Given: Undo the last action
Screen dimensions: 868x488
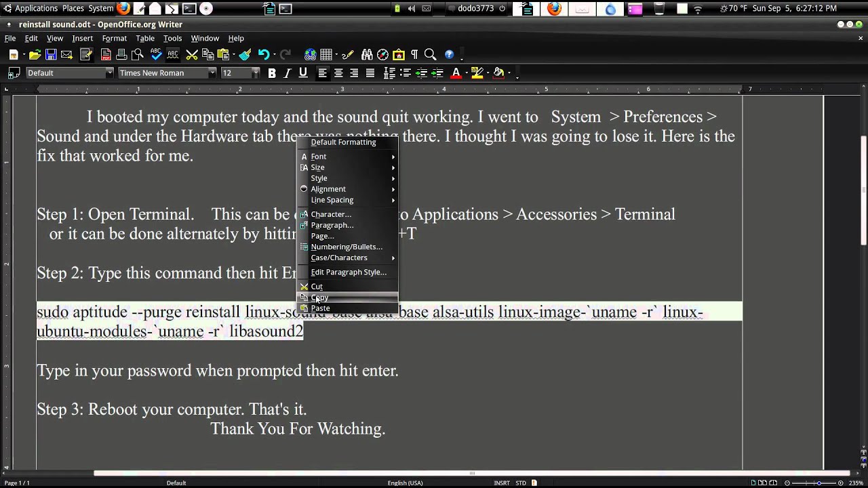Looking at the screenshot, I should tap(264, 55).
